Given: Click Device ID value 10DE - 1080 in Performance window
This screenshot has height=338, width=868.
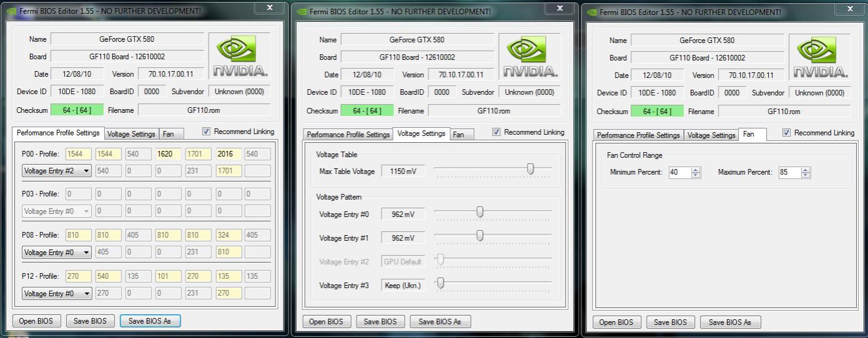Looking at the screenshot, I should click(77, 92).
